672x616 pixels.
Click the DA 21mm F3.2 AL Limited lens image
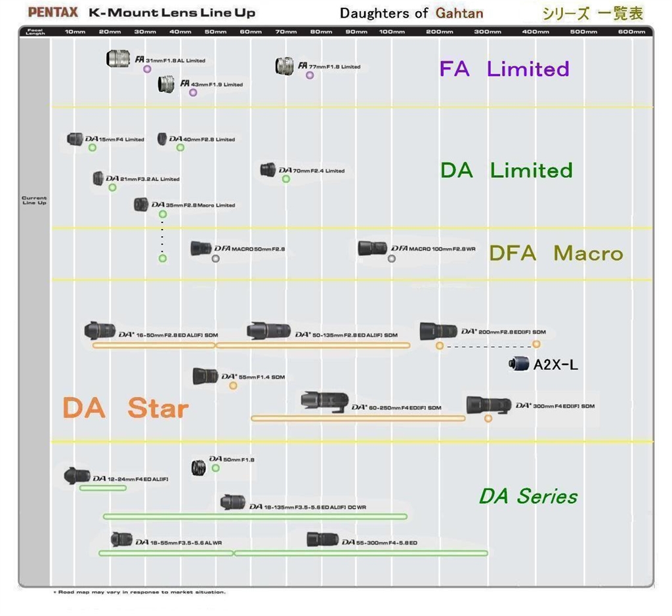click(x=98, y=178)
